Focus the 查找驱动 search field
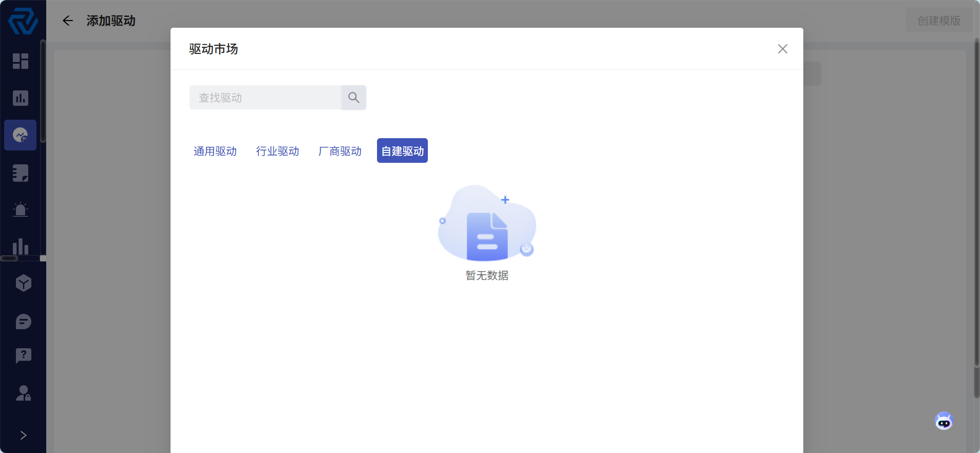This screenshot has width=980, height=453. click(266, 98)
